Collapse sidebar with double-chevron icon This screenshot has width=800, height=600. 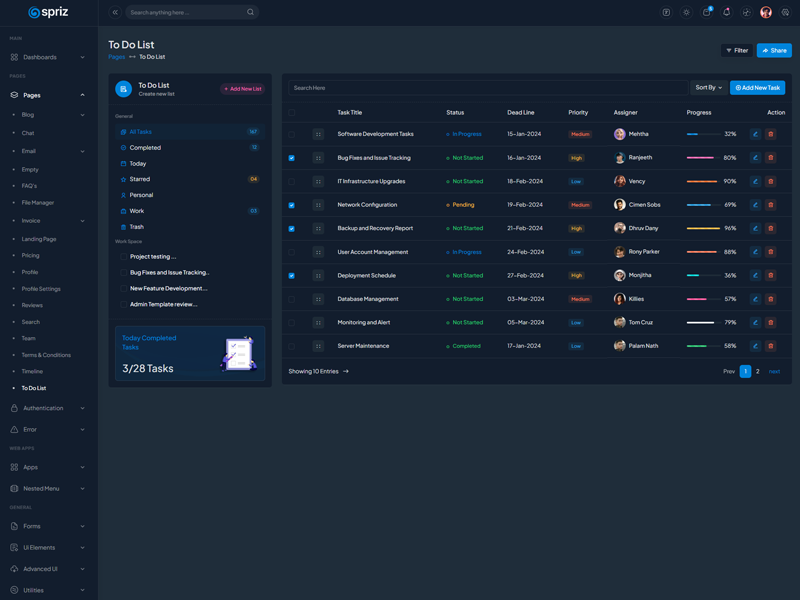[x=115, y=13]
